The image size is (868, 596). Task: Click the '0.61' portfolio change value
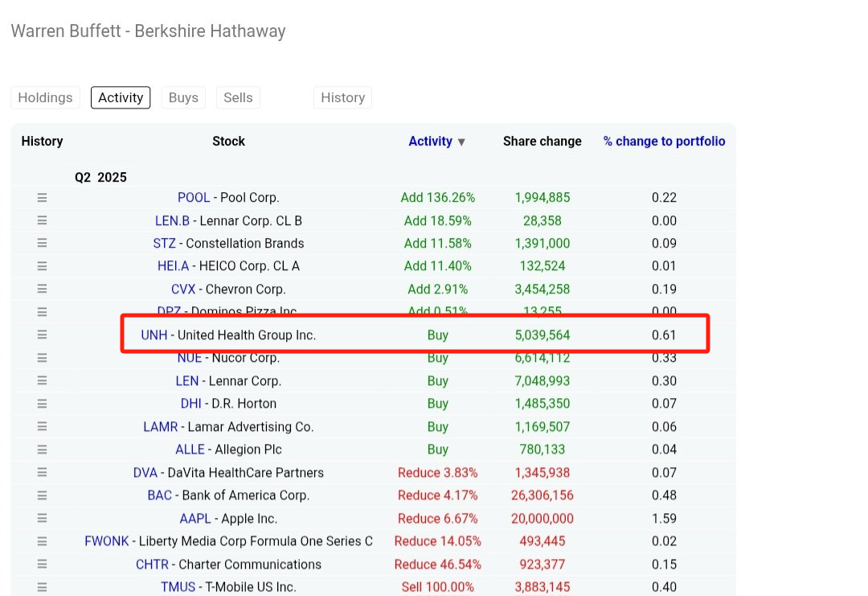(665, 335)
